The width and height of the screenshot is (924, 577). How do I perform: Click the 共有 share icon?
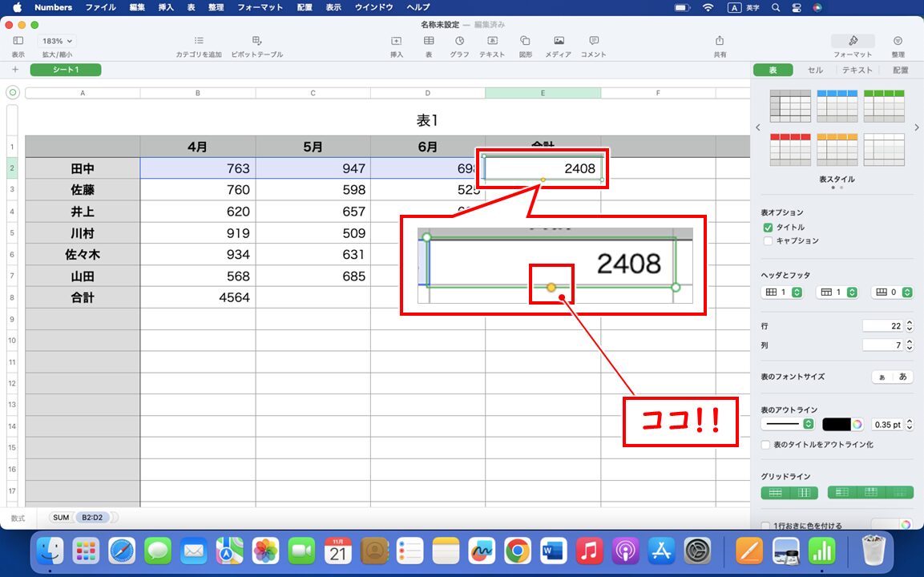click(x=719, y=42)
